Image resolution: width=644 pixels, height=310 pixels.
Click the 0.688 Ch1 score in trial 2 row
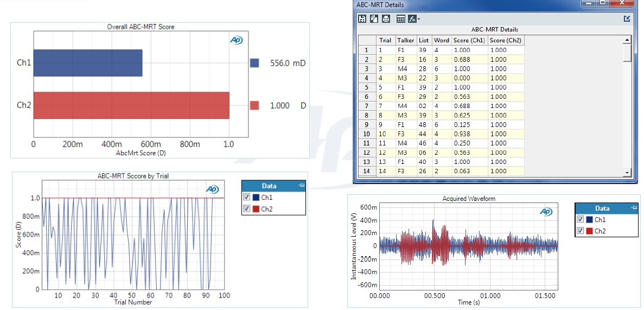469,59
